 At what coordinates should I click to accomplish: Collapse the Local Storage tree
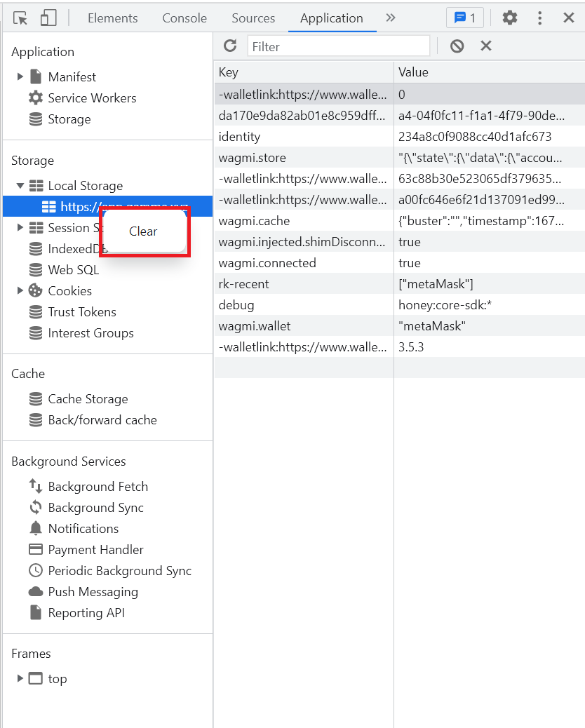coord(20,186)
